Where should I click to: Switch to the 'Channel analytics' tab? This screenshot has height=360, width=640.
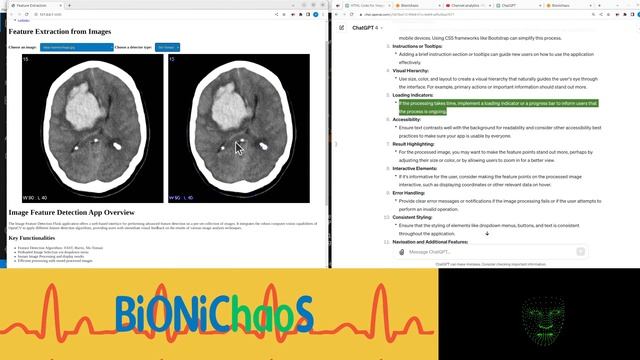tap(468, 5)
